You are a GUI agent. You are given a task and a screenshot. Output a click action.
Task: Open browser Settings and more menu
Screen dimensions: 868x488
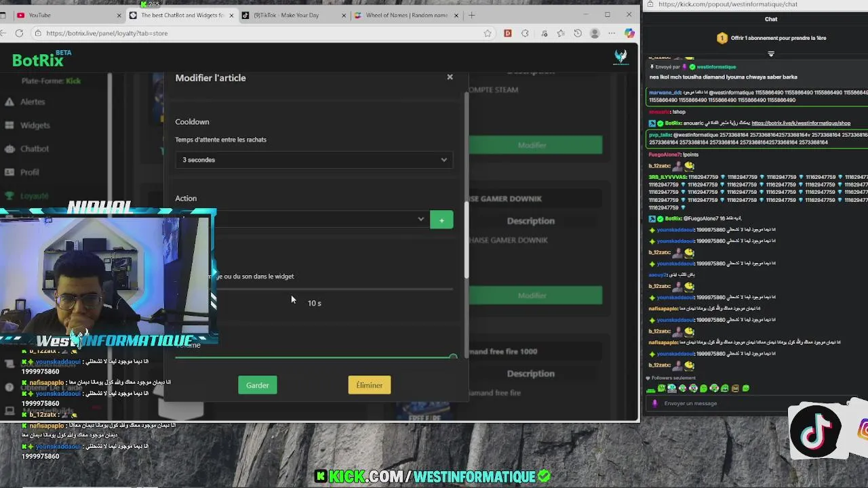[x=612, y=33]
